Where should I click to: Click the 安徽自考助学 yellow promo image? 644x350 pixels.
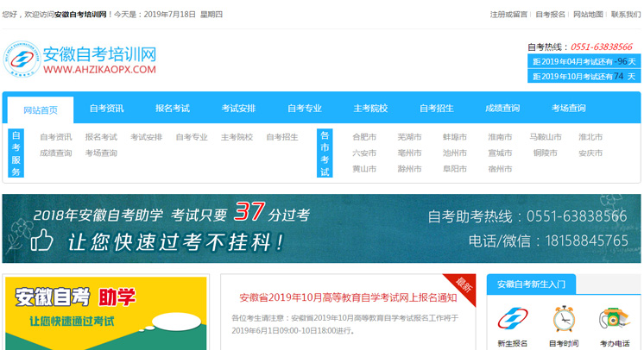pyautogui.click(x=105, y=313)
